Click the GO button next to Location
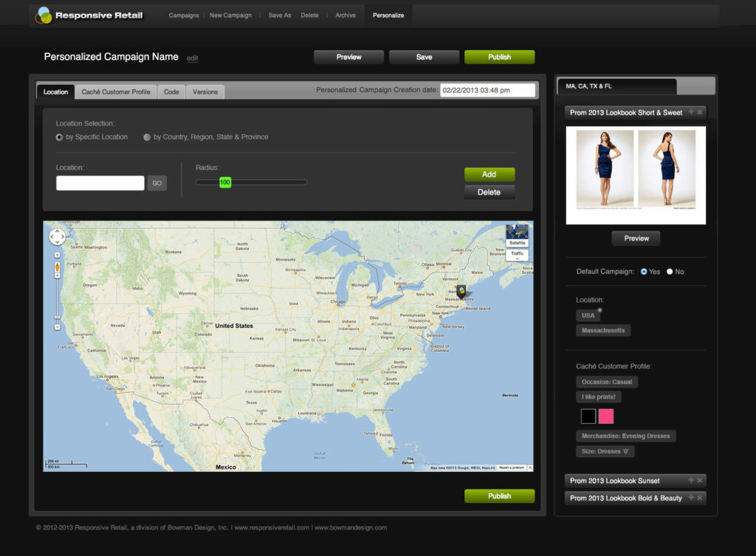Image resolution: width=756 pixels, height=556 pixels. (157, 183)
